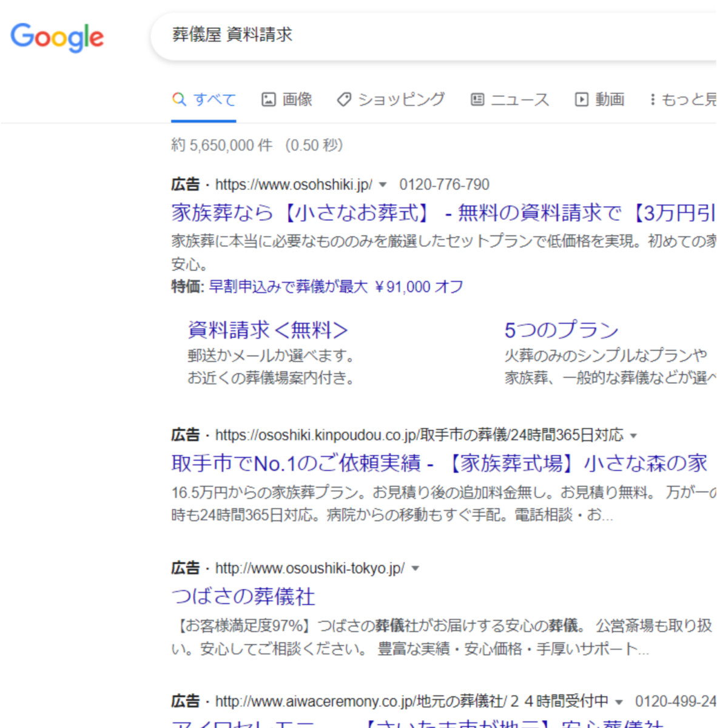Click the newspaper icon beside ニュース

point(477,99)
